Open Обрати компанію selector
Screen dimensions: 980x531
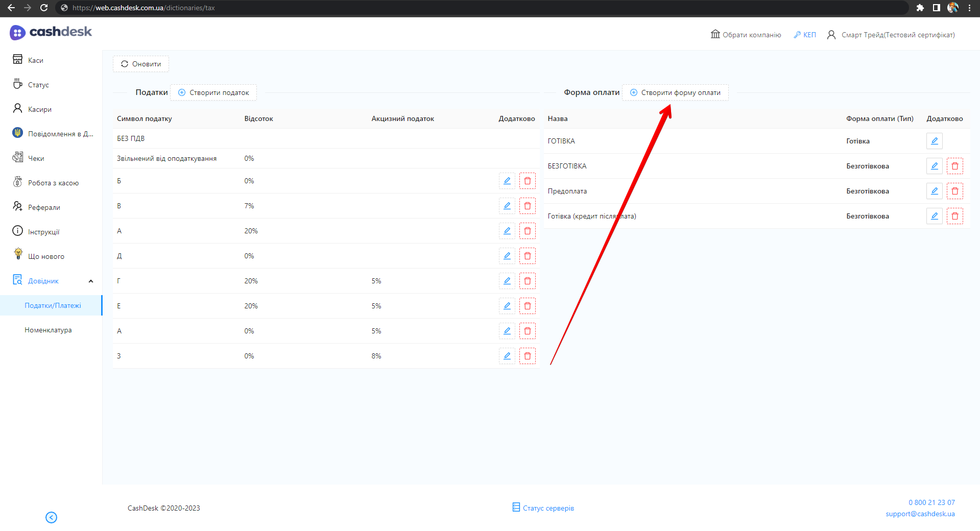[x=746, y=35]
